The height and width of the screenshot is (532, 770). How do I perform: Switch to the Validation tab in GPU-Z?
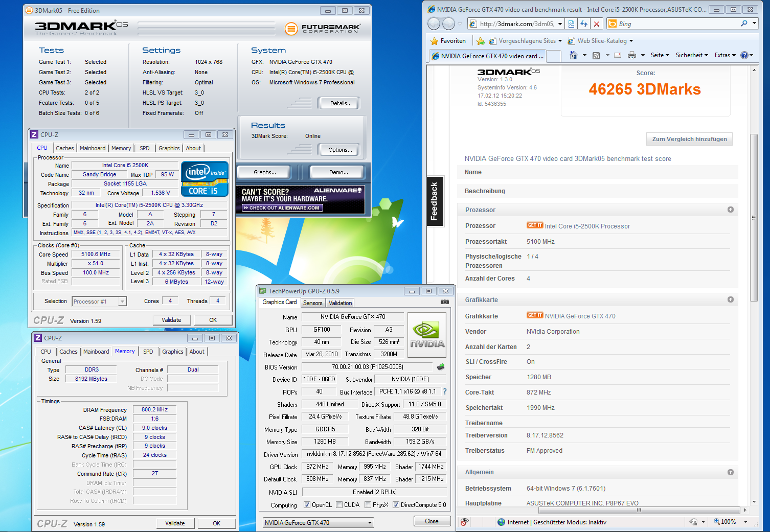click(x=341, y=303)
